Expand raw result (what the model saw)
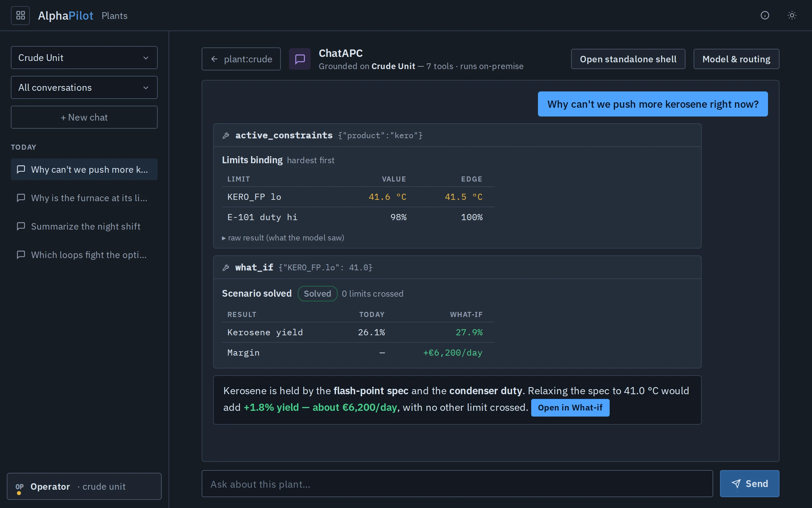 (x=283, y=238)
